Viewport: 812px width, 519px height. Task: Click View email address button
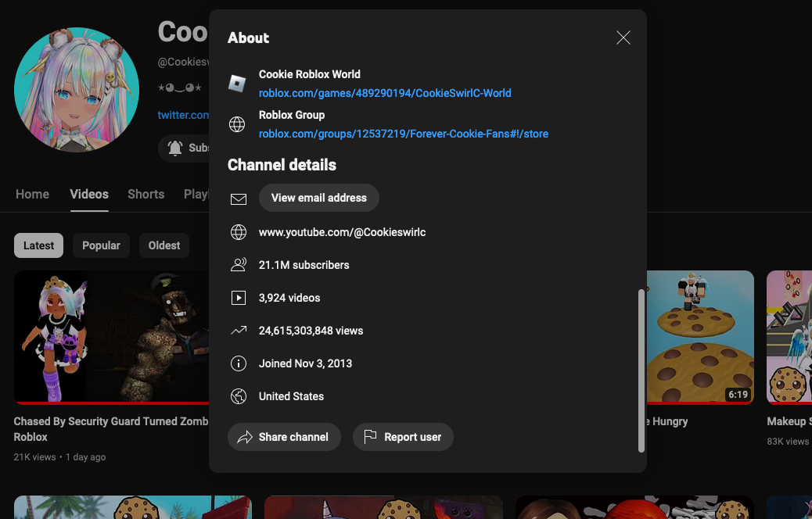pyautogui.click(x=319, y=198)
